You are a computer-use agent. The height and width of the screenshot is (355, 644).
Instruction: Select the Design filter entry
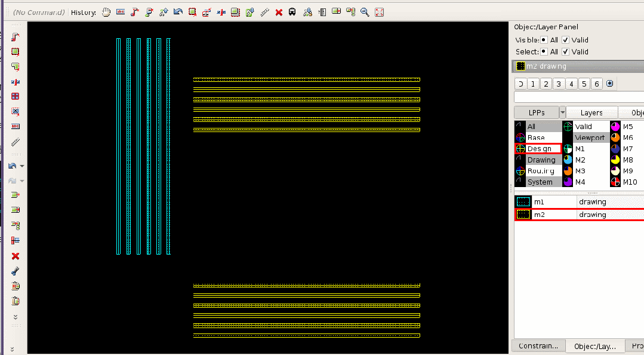click(538, 148)
